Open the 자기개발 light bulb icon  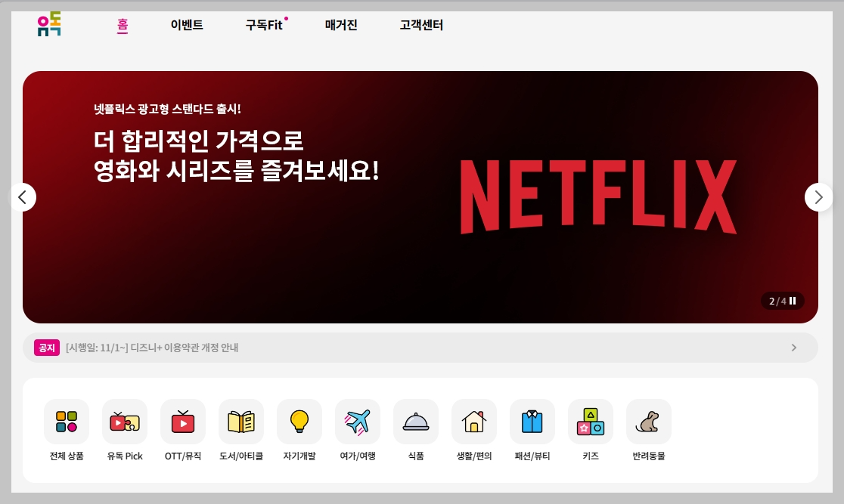(x=299, y=422)
